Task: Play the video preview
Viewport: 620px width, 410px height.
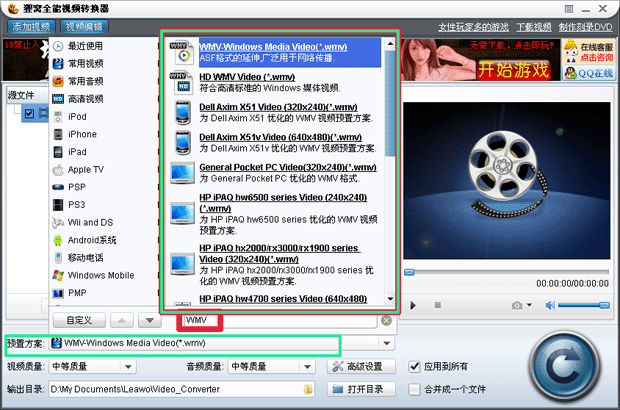Action: 413,305
